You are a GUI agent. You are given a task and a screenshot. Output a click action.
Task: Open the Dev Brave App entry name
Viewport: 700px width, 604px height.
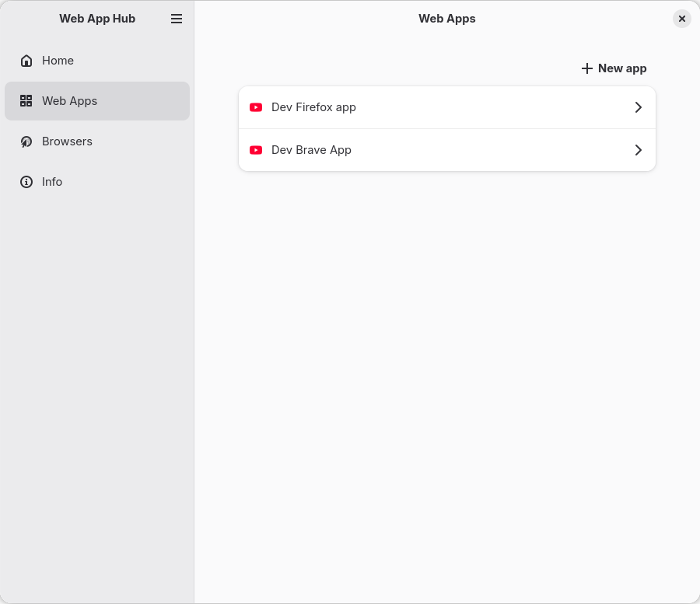pos(311,150)
